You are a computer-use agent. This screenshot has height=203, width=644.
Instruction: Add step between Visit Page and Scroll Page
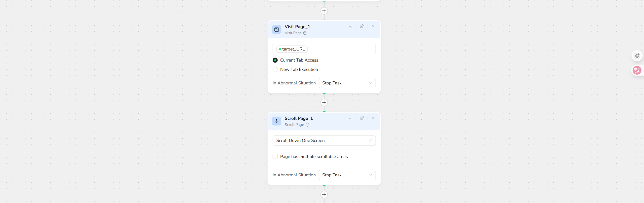click(x=324, y=103)
